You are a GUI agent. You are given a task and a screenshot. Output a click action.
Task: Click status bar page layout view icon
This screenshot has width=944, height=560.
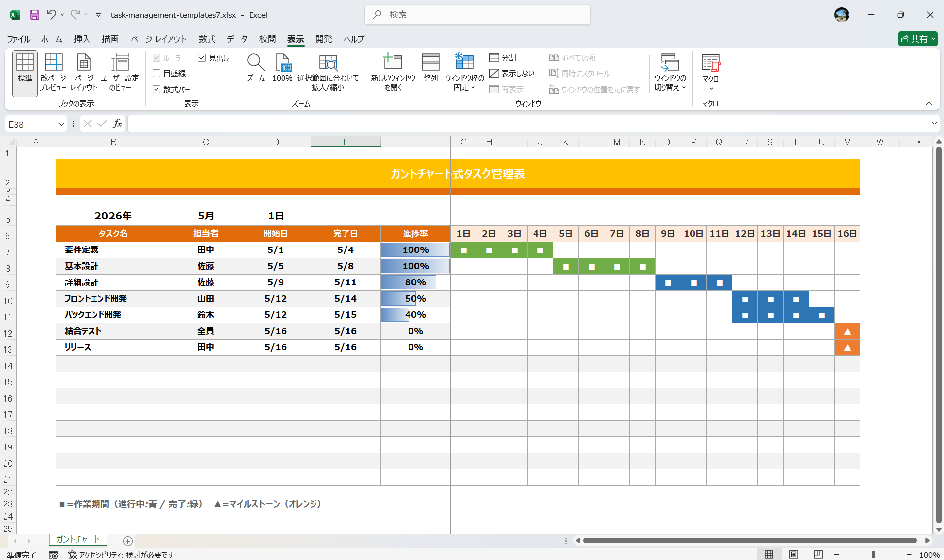point(793,555)
